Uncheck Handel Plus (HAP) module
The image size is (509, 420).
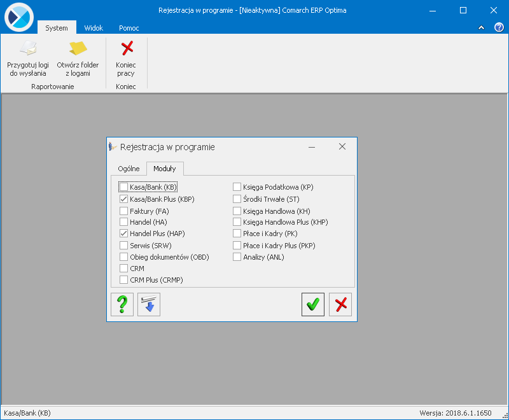pyautogui.click(x=123, y=234)
